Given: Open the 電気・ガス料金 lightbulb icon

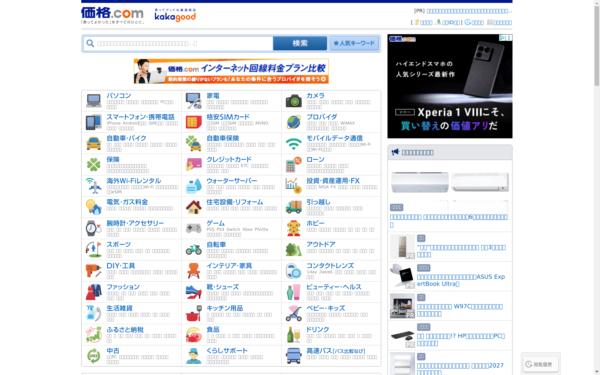Looking at the screenshot, I should click(x=94, y=207).
